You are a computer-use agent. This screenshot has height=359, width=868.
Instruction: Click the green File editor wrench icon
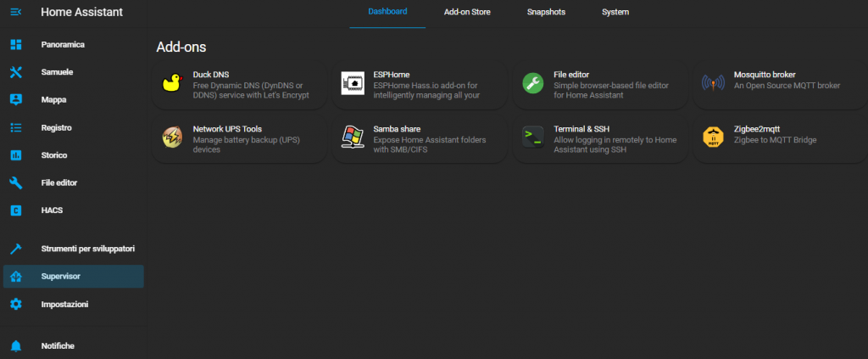(x=533, y=83)
